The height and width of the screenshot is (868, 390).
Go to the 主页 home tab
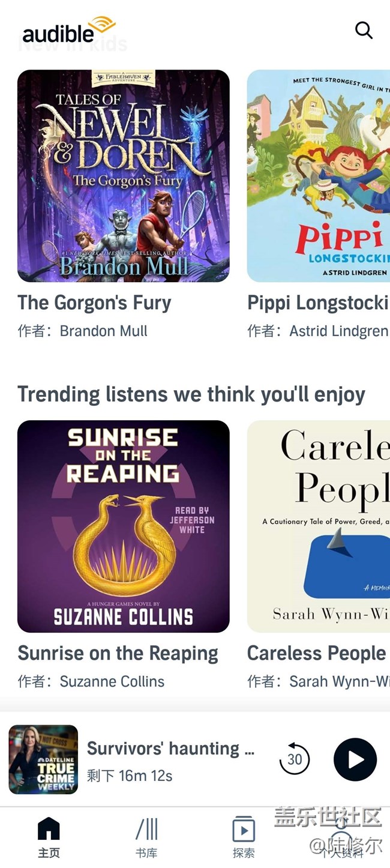coord(49,837)
